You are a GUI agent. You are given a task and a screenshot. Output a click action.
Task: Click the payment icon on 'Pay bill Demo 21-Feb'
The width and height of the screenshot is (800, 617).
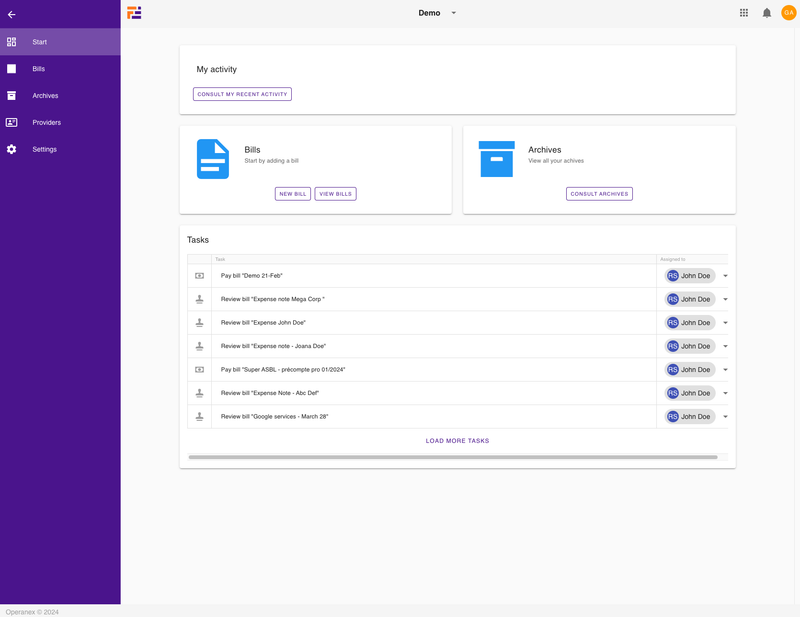click(x=199, y=275)
